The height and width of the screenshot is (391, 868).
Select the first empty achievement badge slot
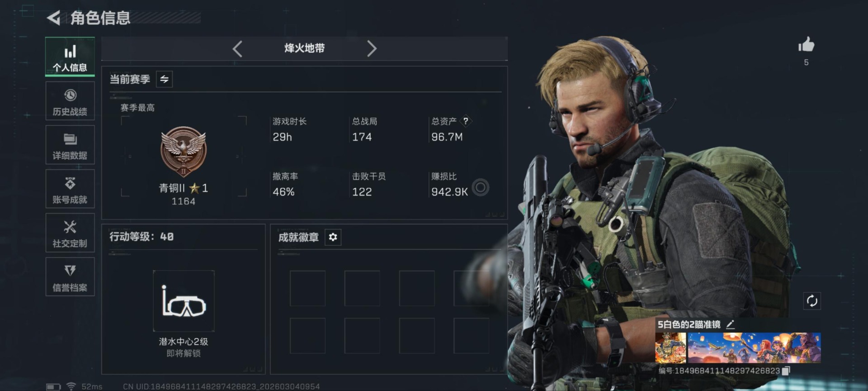click(x=307, y=288)
